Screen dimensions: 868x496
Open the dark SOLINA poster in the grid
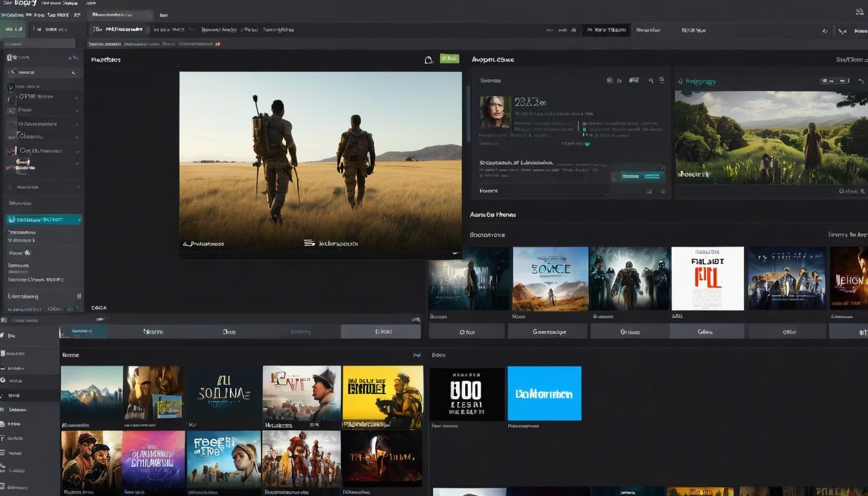pos(223,393)
